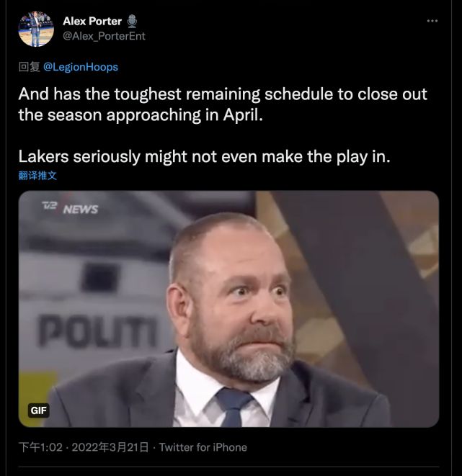Viewport: 462px width, 476px height.
Task: Open the Twitter for iPhone source link
Action: click(x=203, y=447)
